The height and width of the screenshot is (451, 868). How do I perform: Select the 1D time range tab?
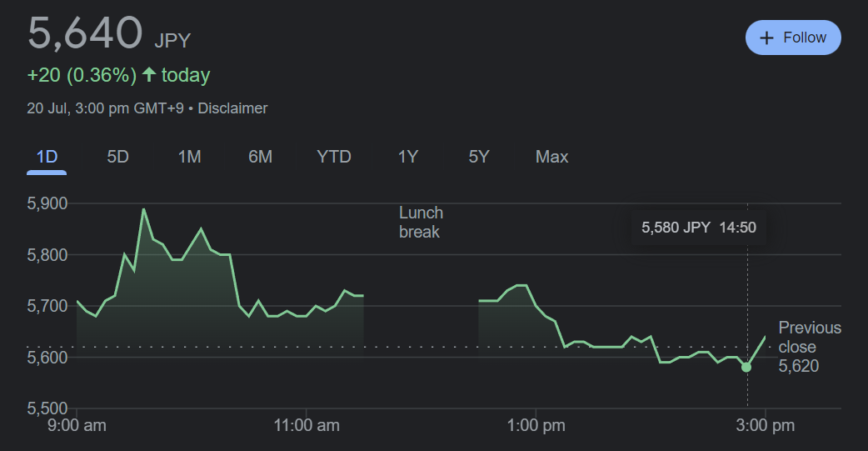[x=47, y=157]
